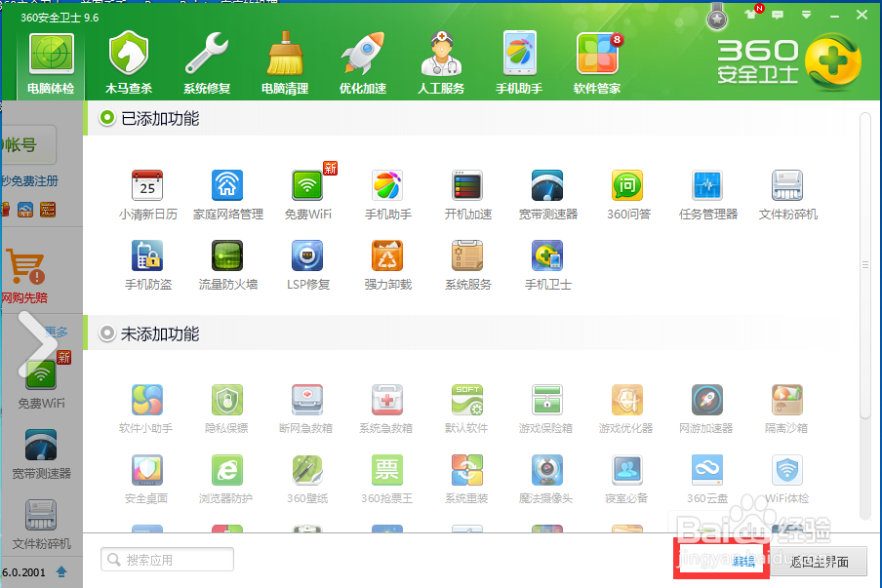Open 手机卫士 tool
882x588 pixels.
pos(548,265)
